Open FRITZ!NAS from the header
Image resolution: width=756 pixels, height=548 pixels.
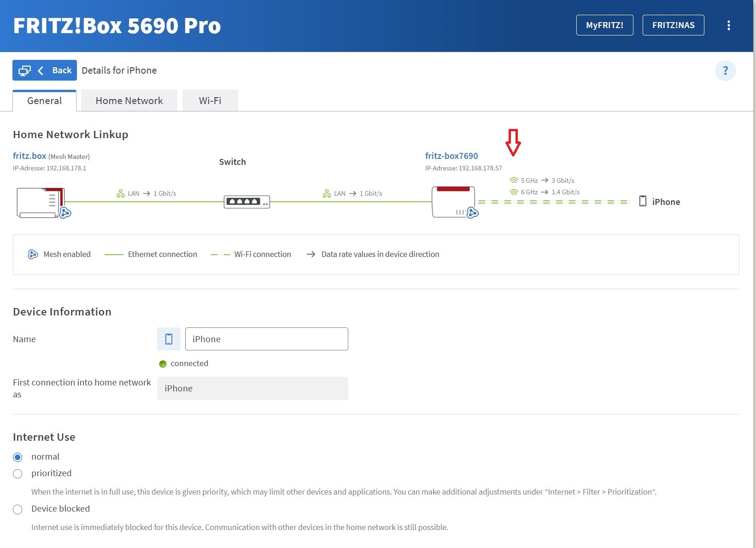point(673,25)
